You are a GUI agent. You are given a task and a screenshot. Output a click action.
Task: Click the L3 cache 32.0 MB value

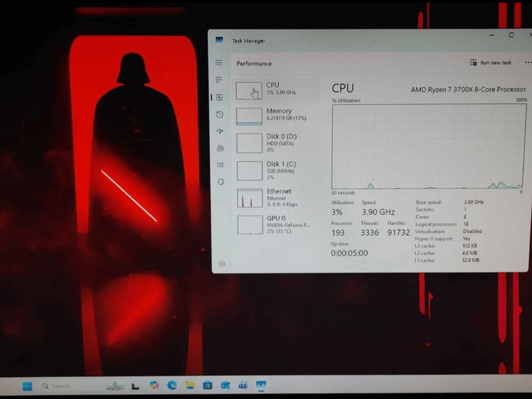point(470,260)
